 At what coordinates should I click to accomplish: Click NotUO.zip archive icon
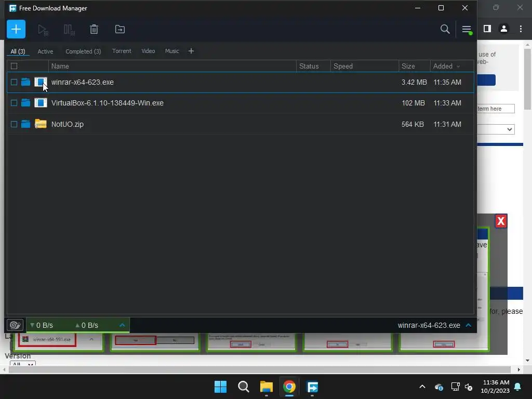point(41,124)
